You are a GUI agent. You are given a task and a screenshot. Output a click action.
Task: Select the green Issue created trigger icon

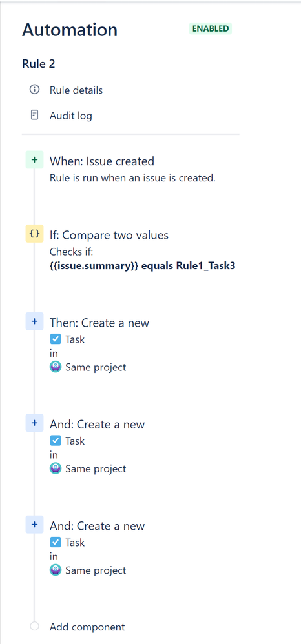tap(34, 160)
